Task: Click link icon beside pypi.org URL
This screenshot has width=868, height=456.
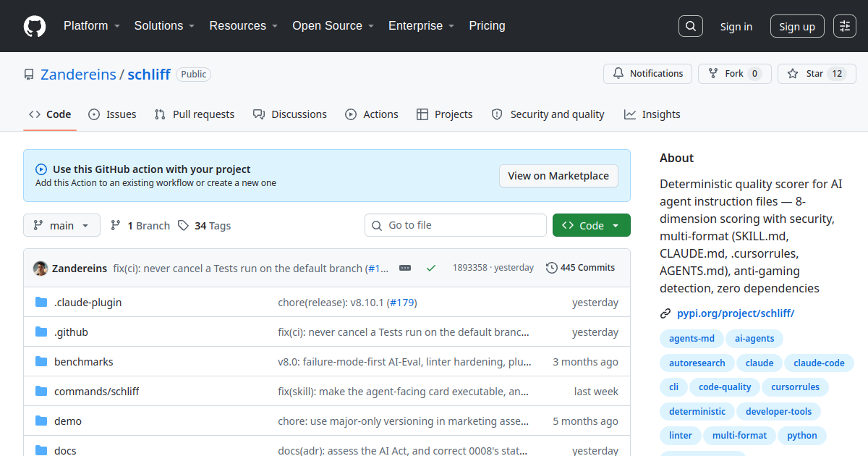Action: click(665, 313)
